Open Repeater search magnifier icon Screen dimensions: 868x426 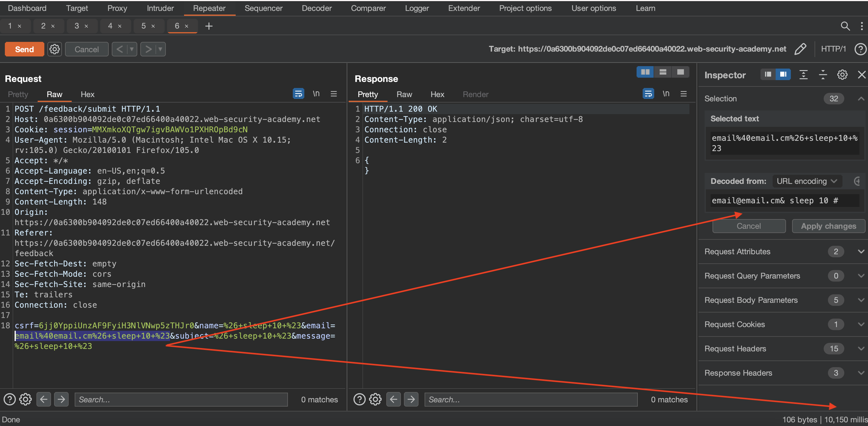click(845, 26)
